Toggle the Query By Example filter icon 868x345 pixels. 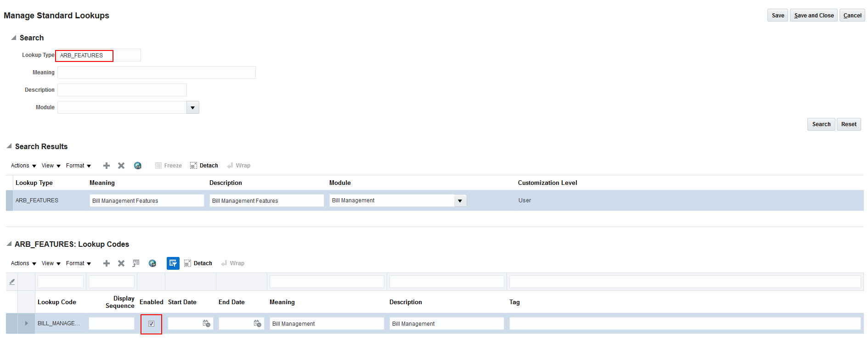pyautogui.click(x=173, y=263)
